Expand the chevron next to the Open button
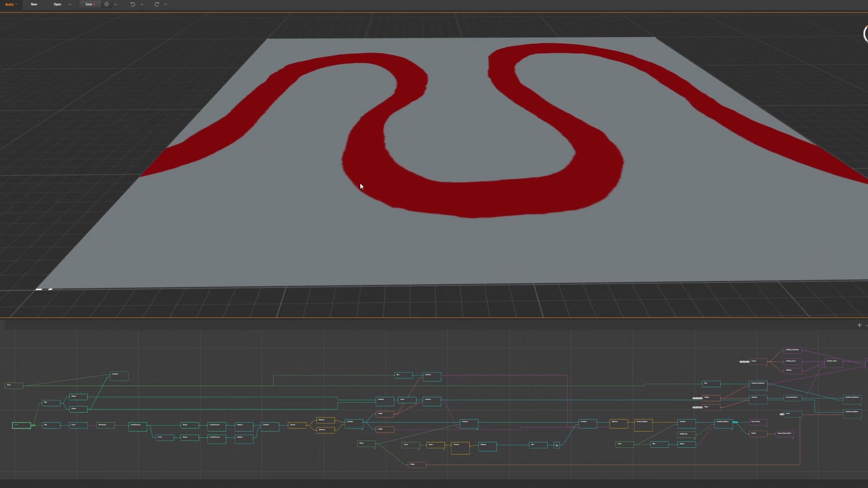 click(70, 4)
